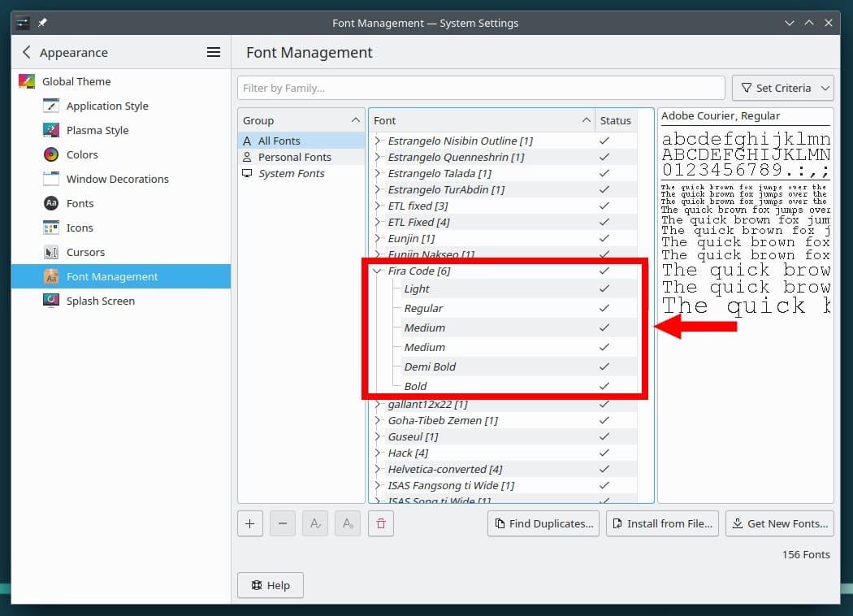Click the red delete font trash icon
Screen dimensions: 853x616
379,524
